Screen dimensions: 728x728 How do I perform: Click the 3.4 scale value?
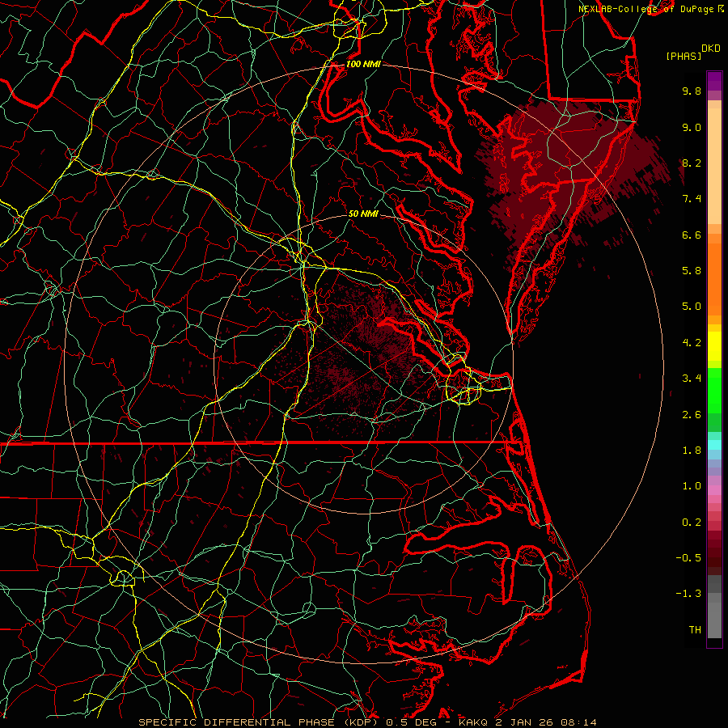point(692,379)
